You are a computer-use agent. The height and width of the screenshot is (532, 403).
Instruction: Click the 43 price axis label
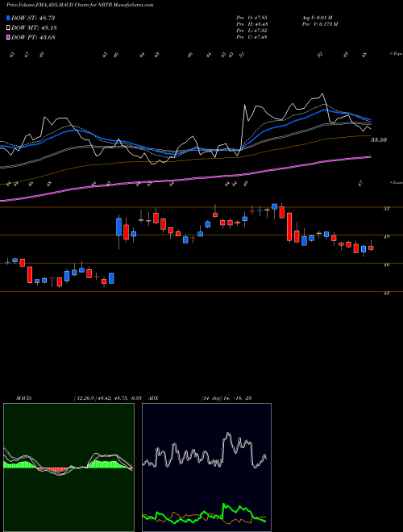click(x=386, y=293)
